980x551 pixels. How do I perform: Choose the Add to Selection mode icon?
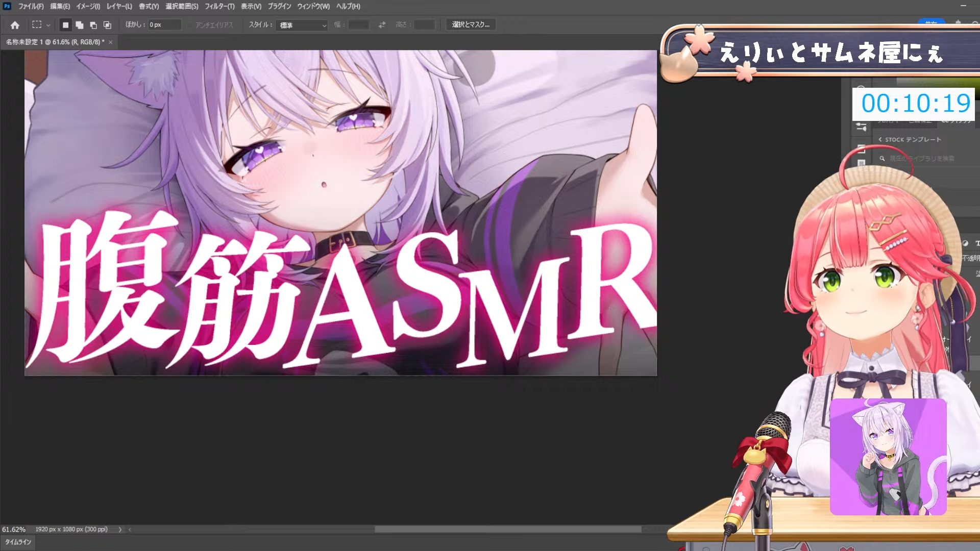point(79,25)
